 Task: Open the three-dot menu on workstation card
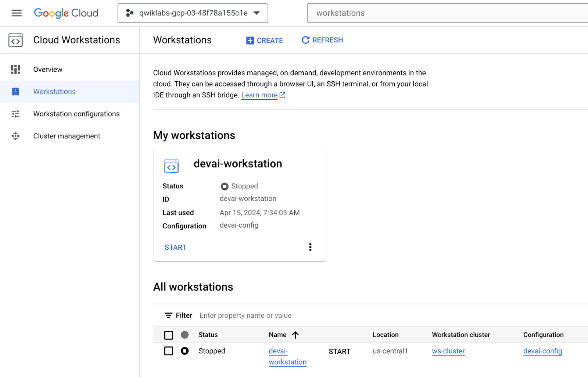pyautogui.click(x=311, y=247)
